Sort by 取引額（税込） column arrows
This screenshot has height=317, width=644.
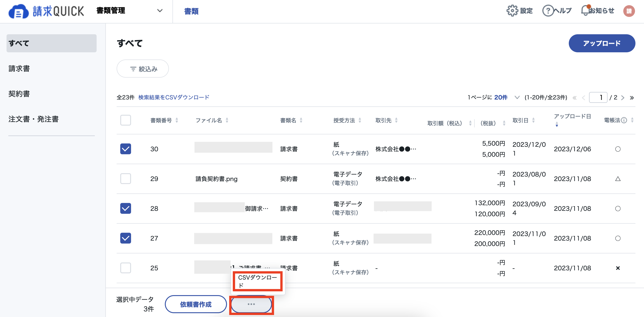point(470,123)
